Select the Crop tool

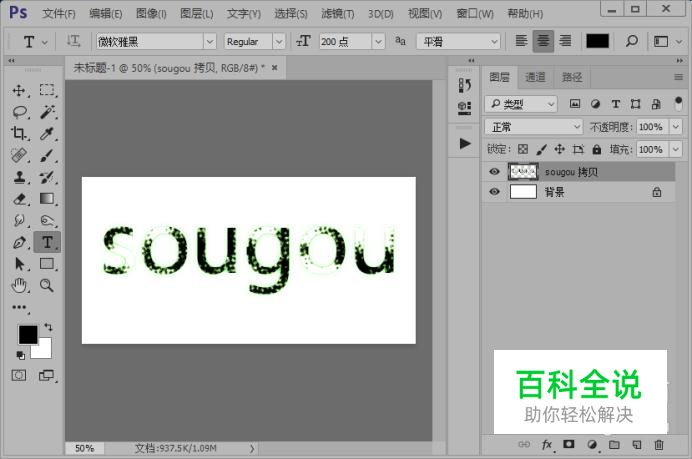pyautogui.click(x=19, y=133)
